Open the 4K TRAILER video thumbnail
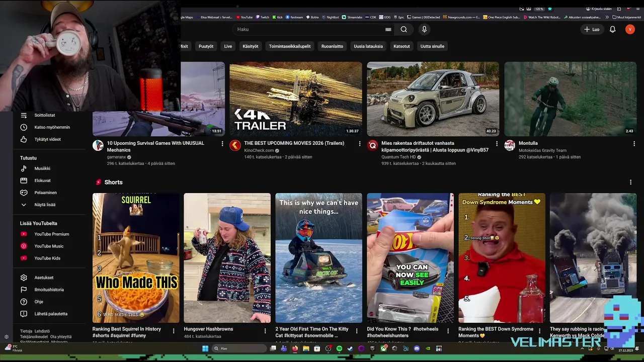This screenshot has height=362, width=644. [x=295, y=99]
